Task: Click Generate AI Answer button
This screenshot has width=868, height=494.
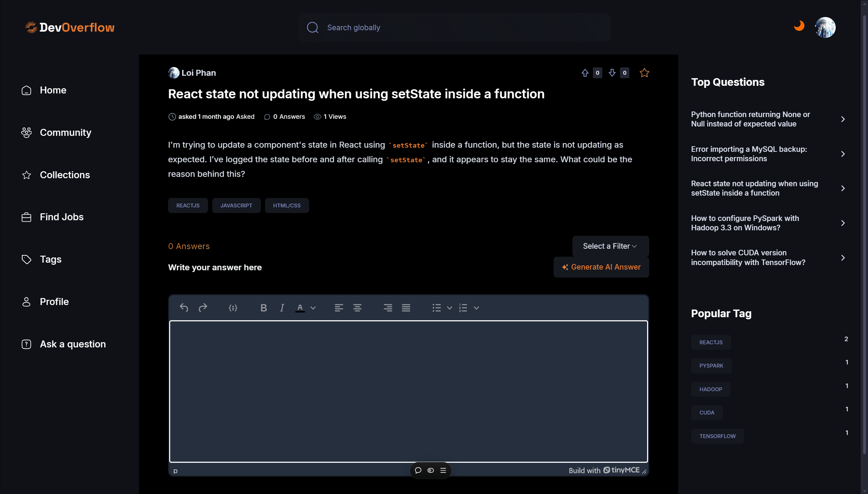Action: click(601, 267)
